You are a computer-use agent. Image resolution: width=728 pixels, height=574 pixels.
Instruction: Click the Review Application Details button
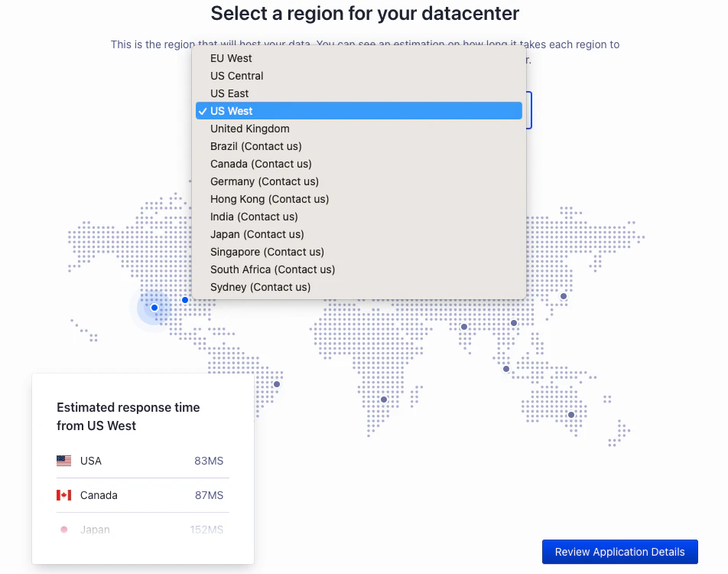(x=620, y=552)
